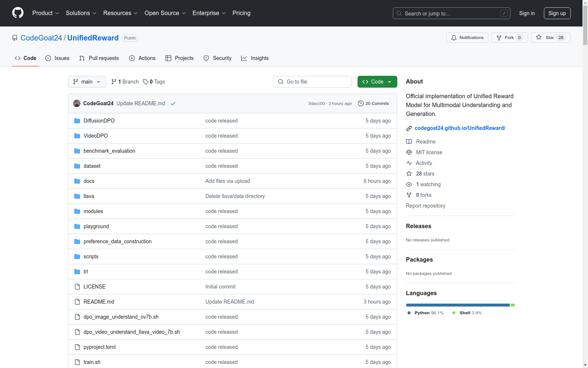Open the Open Source menu
Viewport: 588px width, 368px height.
165,13
